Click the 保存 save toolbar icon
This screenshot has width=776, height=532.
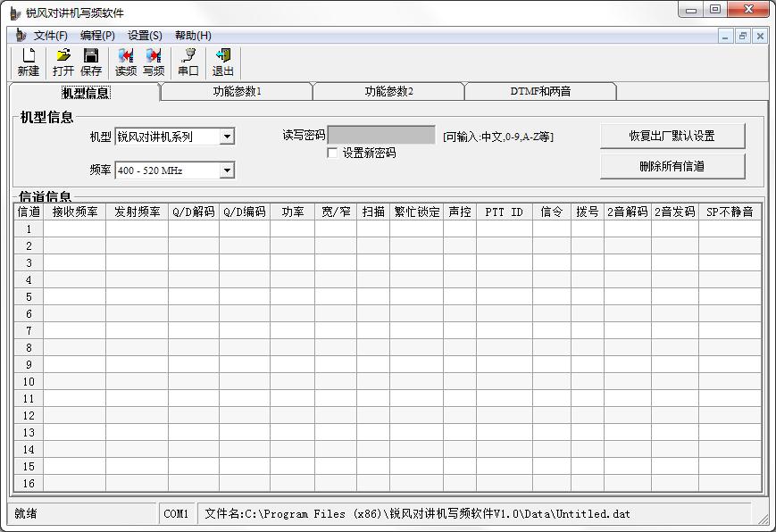pyautogui.click(x=91, y=62)
